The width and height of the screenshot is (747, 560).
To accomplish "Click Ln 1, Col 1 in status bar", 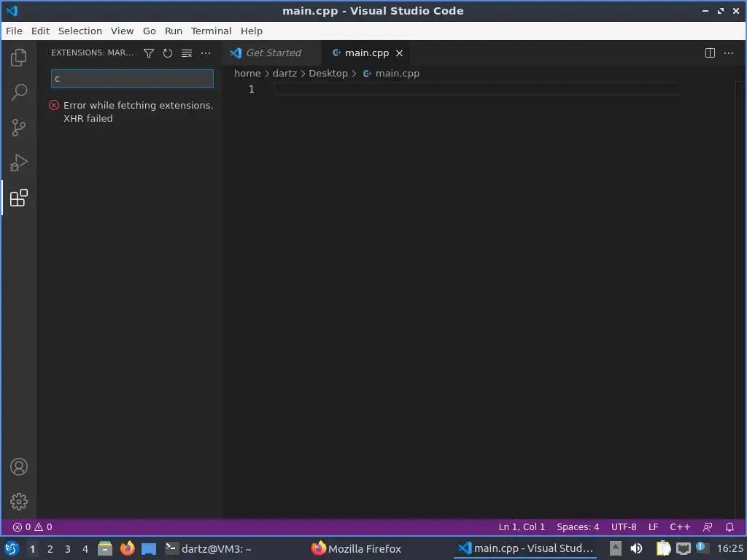I will 522,526.
